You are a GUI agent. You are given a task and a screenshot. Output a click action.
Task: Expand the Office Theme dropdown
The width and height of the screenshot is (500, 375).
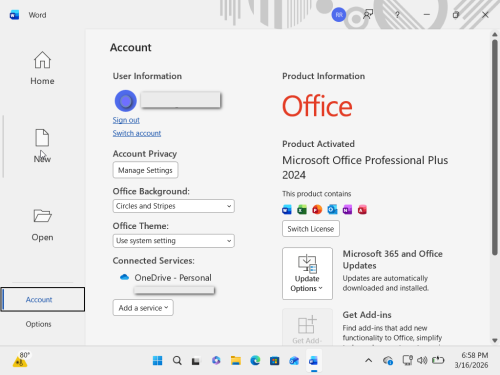[173, 241]
